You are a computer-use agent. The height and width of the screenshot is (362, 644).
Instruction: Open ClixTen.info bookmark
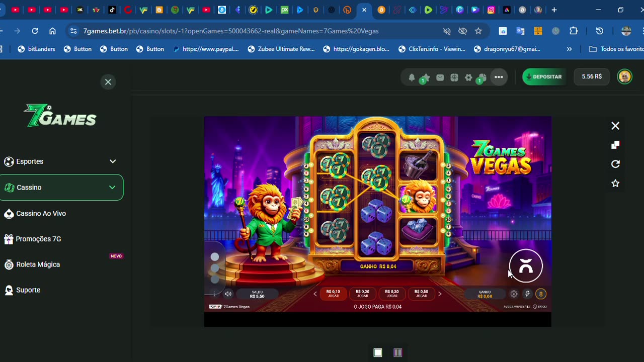pyautogui.click(x=432, y=49)
